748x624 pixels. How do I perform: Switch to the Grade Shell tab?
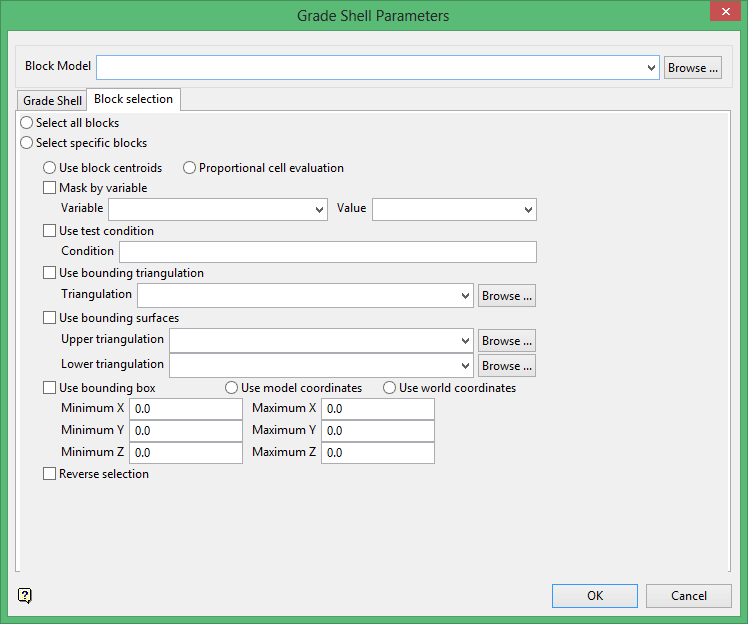(53, 101)
